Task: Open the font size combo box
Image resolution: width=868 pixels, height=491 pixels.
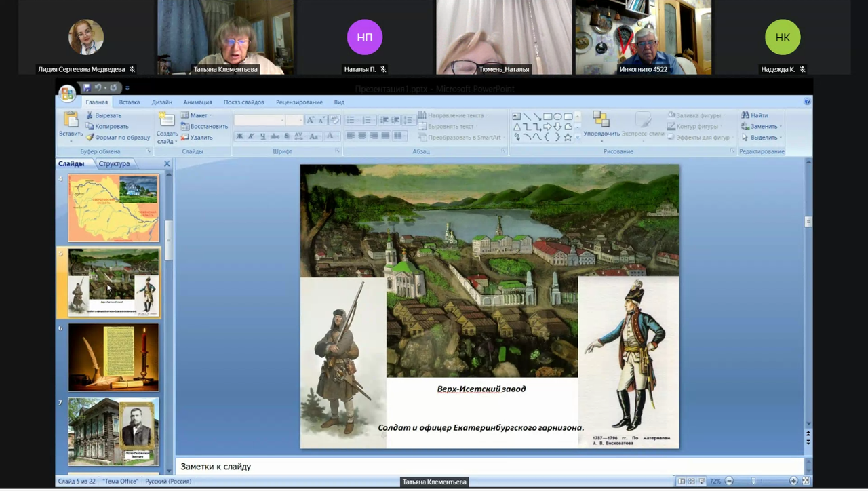Action: click(294, 120)
